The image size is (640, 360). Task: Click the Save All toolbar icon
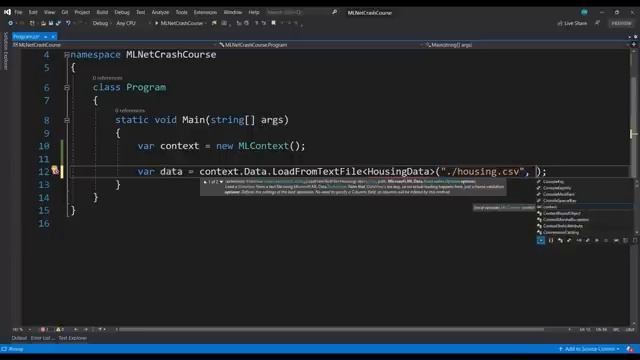pos(58,23)
